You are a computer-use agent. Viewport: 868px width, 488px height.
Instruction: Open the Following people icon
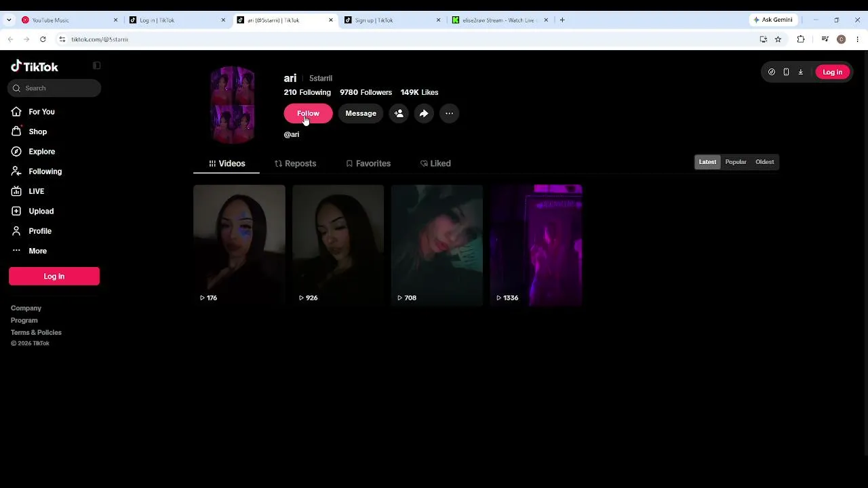coord(16,171)
